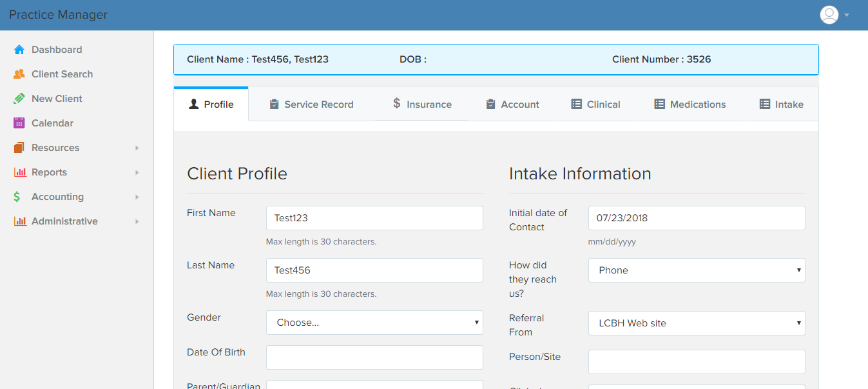Open the user account dropdown caret

tap(847, 15)
